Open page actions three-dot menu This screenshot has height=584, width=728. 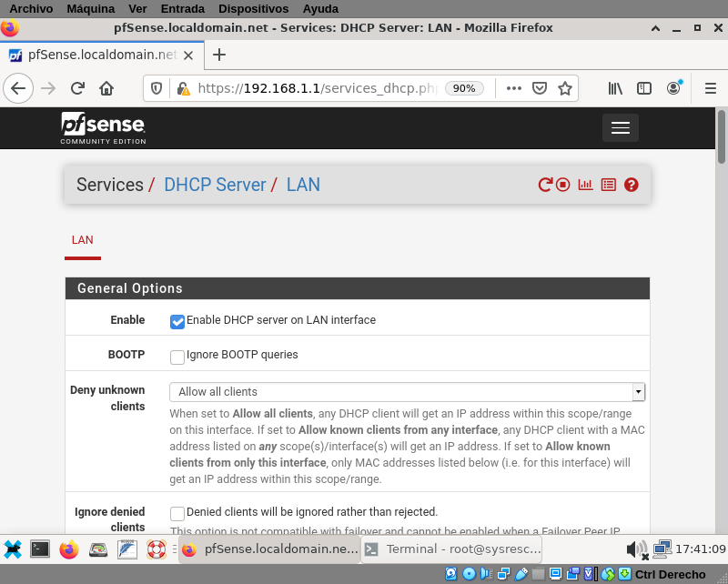514,88
